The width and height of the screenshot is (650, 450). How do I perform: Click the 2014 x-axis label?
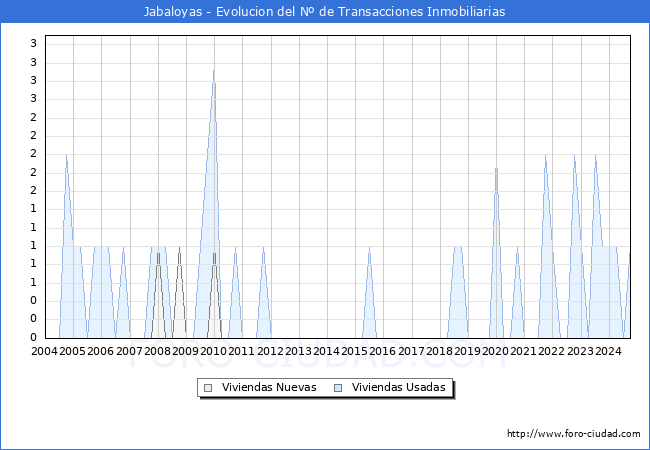(326, 351)
